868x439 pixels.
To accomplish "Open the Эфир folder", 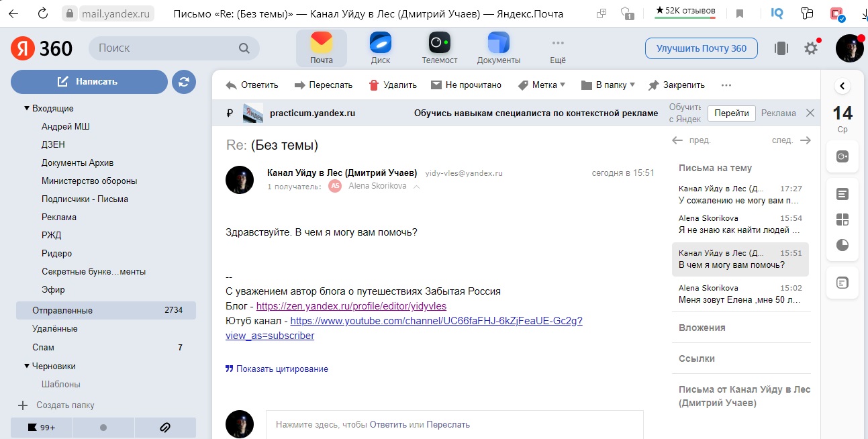I will click(x=53, y=289).
